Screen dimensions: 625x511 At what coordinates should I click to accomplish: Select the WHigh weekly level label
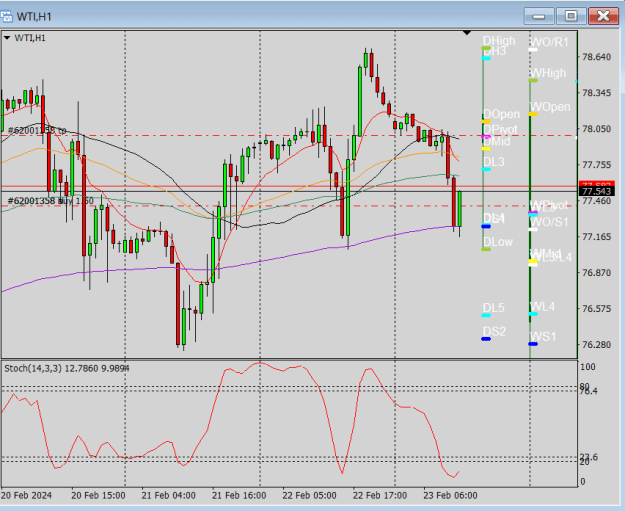548,73
